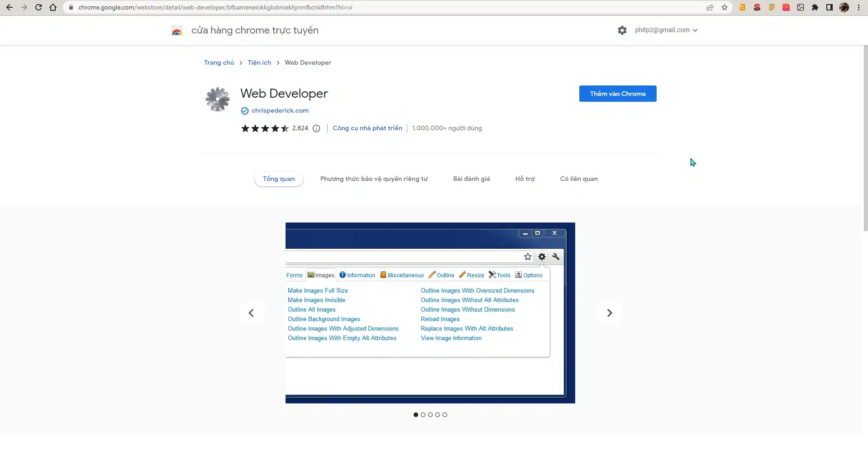The width and height of the screenshot is (868, 450).
Task: Select the fourth carousel dot
Action: click(x=438, y=415)
